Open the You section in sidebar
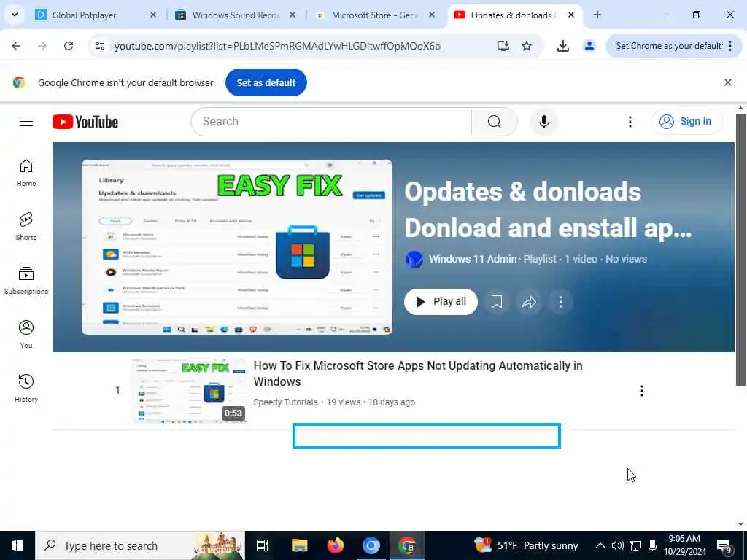747x560 pixels. tap(26, 334)
